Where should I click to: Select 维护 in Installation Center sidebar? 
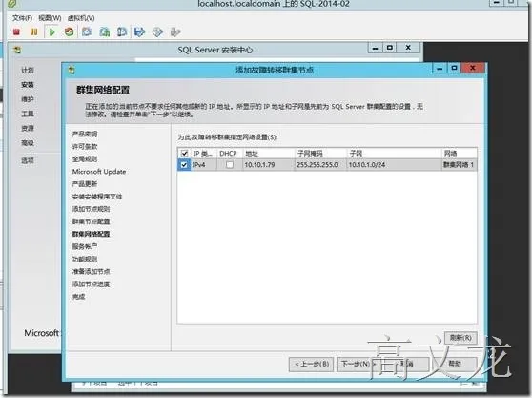tap(28, 99)
